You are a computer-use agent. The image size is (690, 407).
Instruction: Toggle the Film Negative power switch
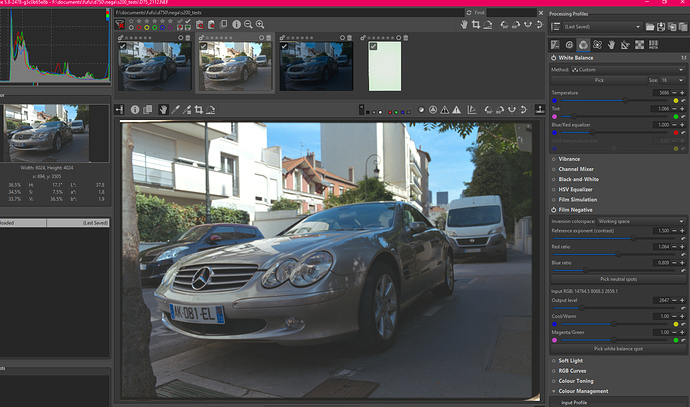(x=554, y=210)
